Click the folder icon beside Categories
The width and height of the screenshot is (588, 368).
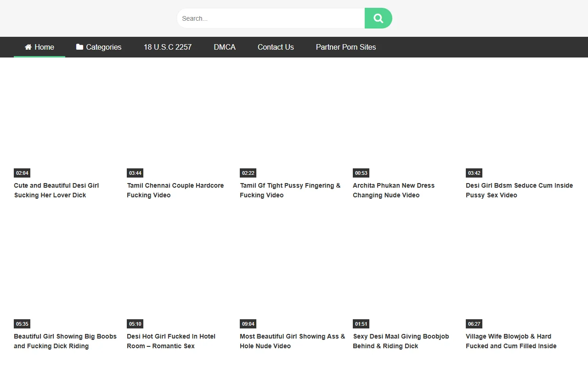pos(80,47)
